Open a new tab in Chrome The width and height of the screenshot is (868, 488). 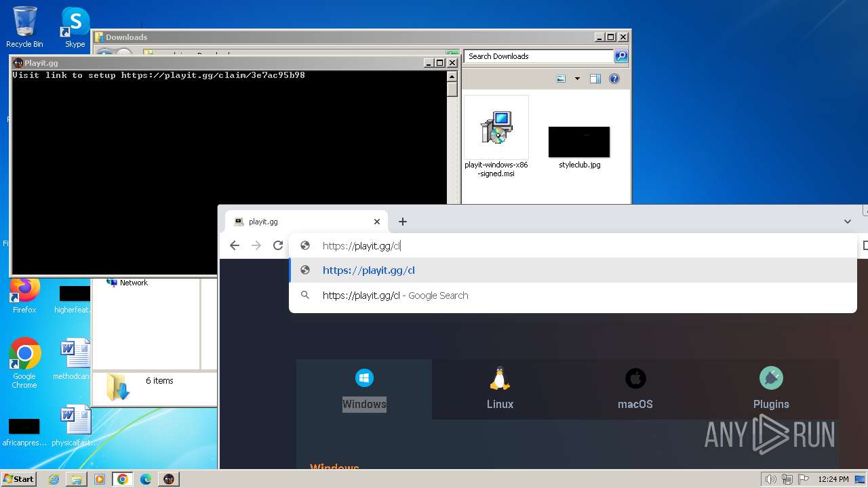coord(403,222)
